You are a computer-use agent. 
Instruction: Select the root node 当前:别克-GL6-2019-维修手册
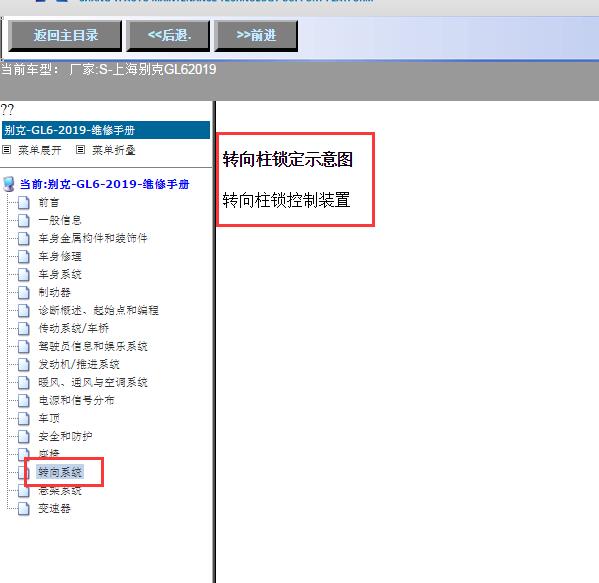(104, 184)
